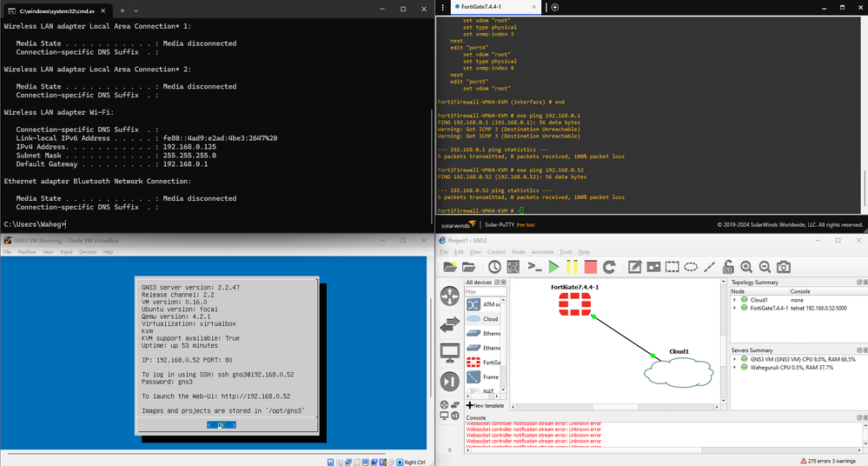Click the Cloud1 node on canvas
868x466 pixels.
679,372
